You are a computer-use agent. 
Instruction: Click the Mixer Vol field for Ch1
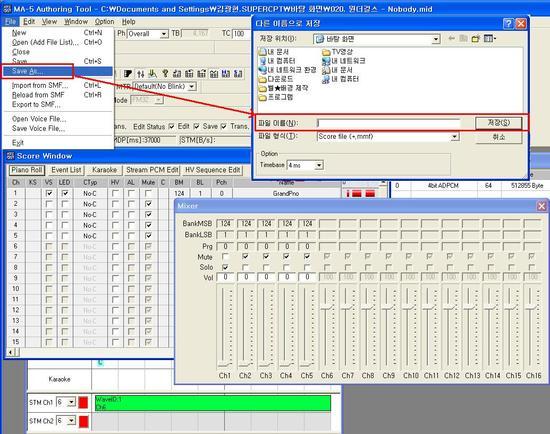point(226,277)
